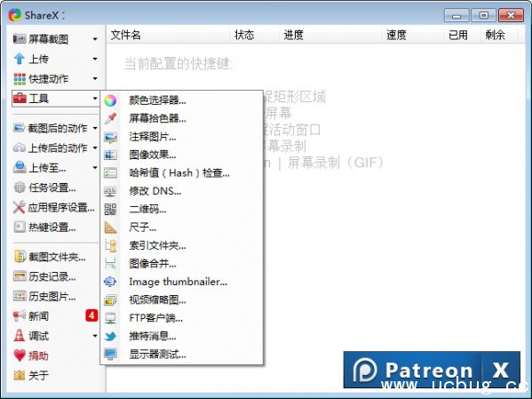The image size is (532, 399).
Task: Click the 进度 column header
Action: point(330,35)
